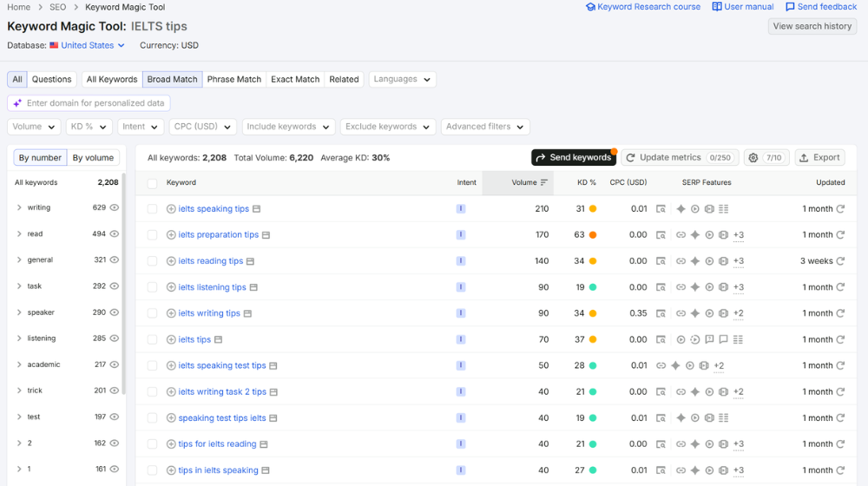Viewport: 868px width, 486px height.
Task: Click Enter domain for personalized data field
Action: [89, 103]
